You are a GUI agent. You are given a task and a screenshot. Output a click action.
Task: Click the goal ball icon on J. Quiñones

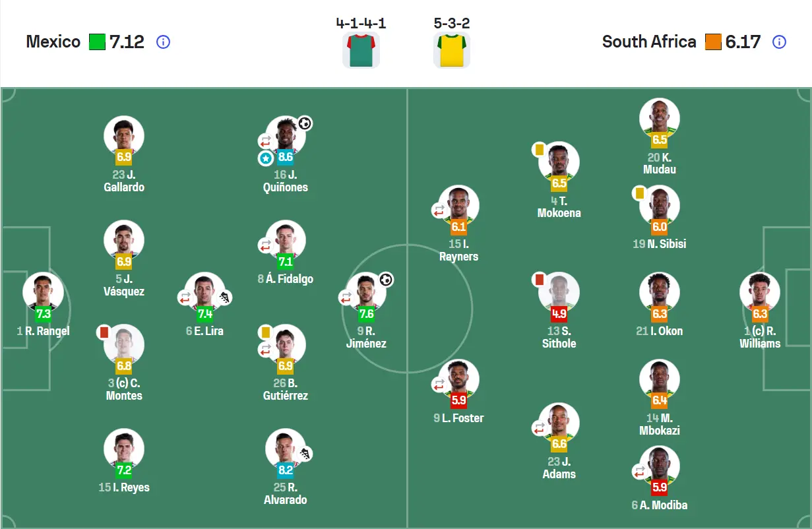(x=304, y=123)
